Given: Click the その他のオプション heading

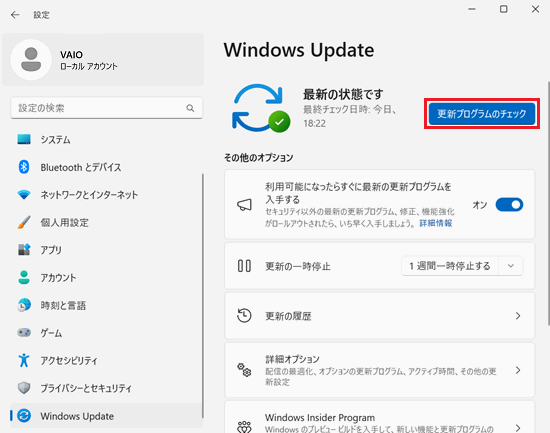Looking at the screenshot, I should point(259,158).
